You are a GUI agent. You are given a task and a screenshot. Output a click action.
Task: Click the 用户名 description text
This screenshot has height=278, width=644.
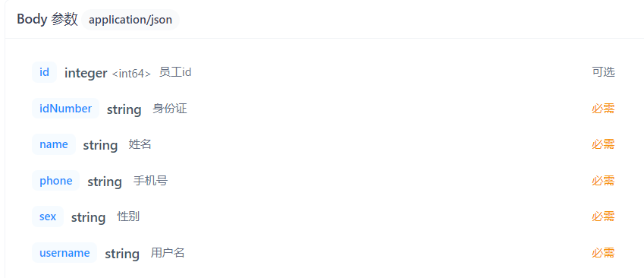click(x=168, y=252)
